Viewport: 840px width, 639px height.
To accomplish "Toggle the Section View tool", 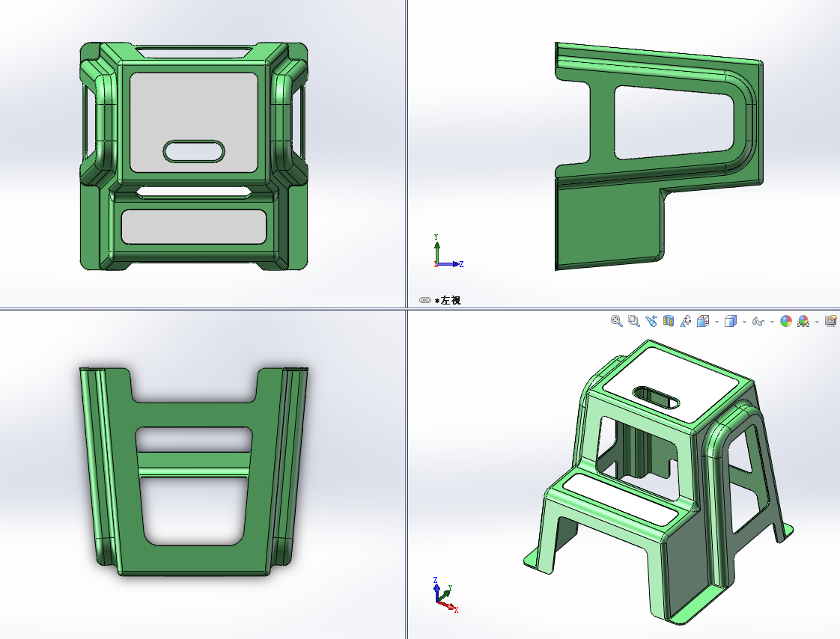I will (x=668, y=321).
